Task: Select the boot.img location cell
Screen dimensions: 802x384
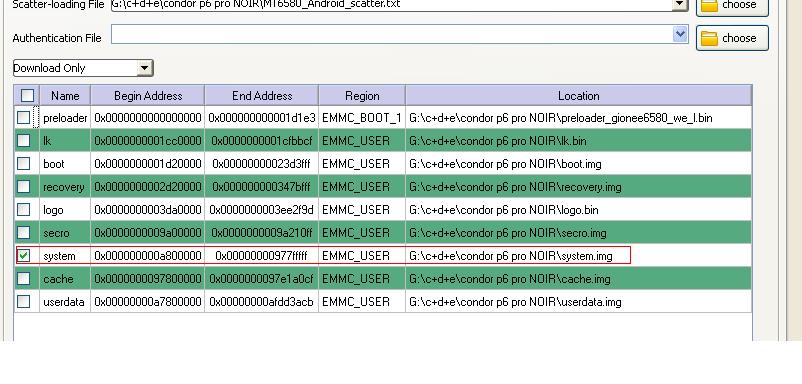Action: coord(578,164)
